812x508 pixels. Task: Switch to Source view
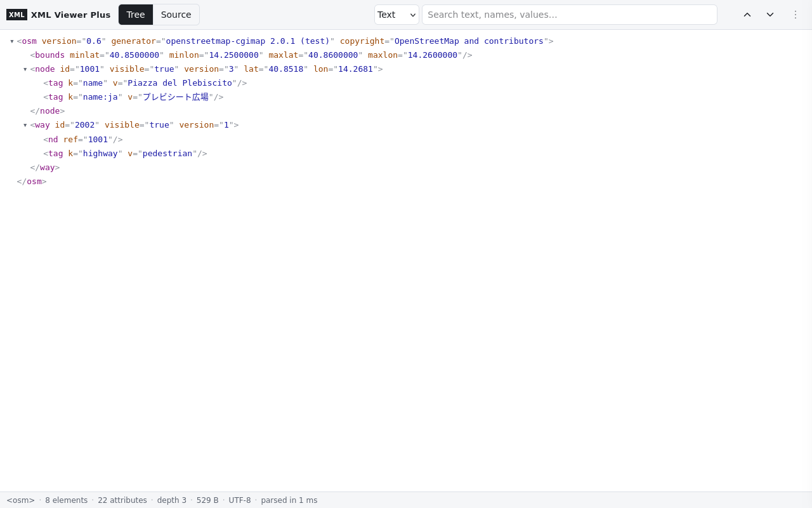pyautogui.click(x=176, y=15)
